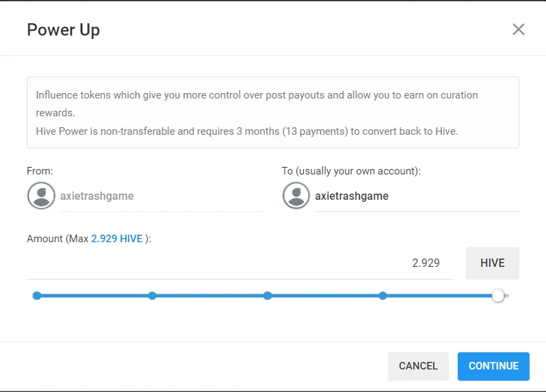Click the Hive Power information text box
Screen dimensions: 546x392
273,112
